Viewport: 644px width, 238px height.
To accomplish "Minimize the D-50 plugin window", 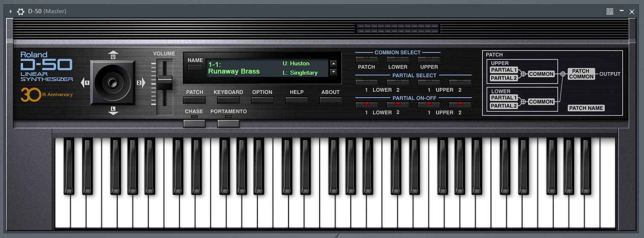I will point(621,11).
